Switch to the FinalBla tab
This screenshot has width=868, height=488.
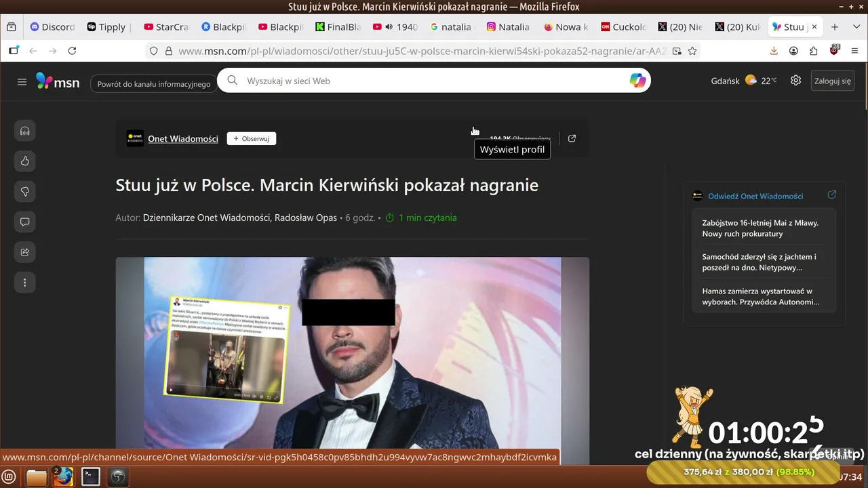(x=338, y=27)
